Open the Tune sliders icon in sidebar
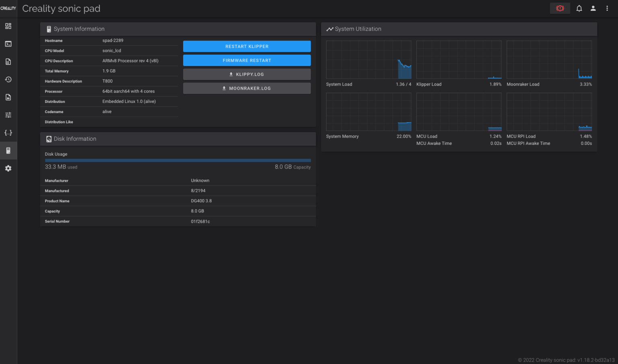 pos(8,115)
